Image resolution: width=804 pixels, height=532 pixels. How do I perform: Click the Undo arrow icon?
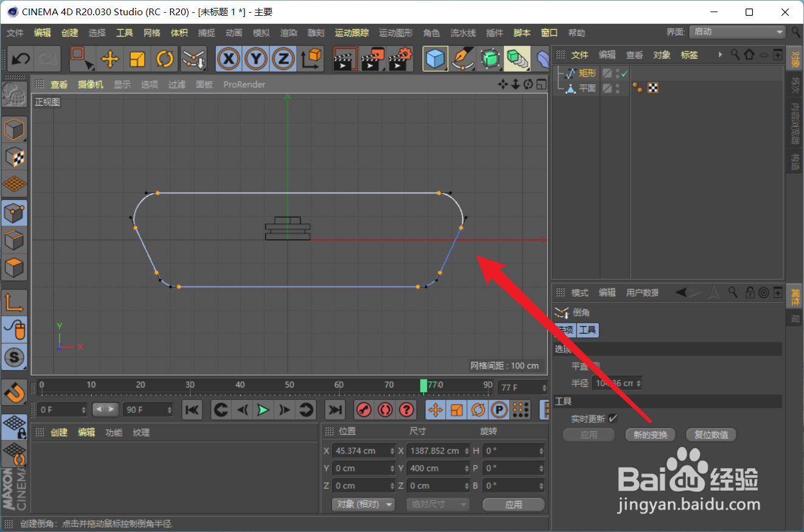[20, 58]
